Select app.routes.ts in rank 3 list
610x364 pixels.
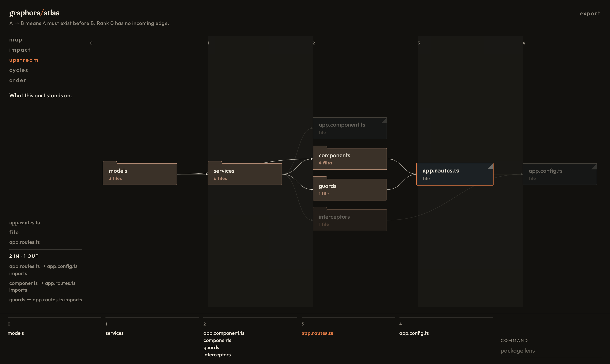[317, 333]
